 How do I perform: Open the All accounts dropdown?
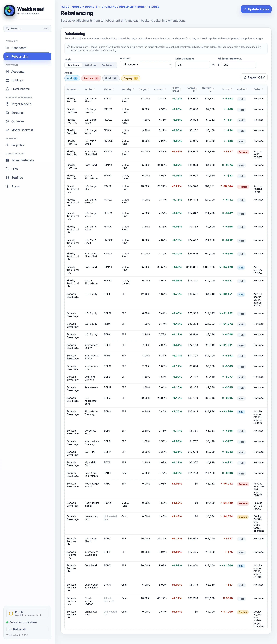(146, 64)
